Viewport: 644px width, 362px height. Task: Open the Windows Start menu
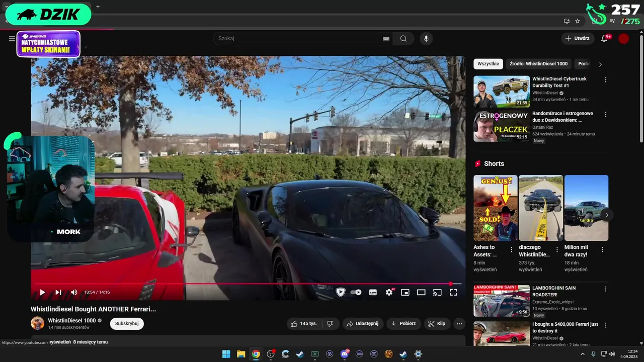tap(226, 354)
